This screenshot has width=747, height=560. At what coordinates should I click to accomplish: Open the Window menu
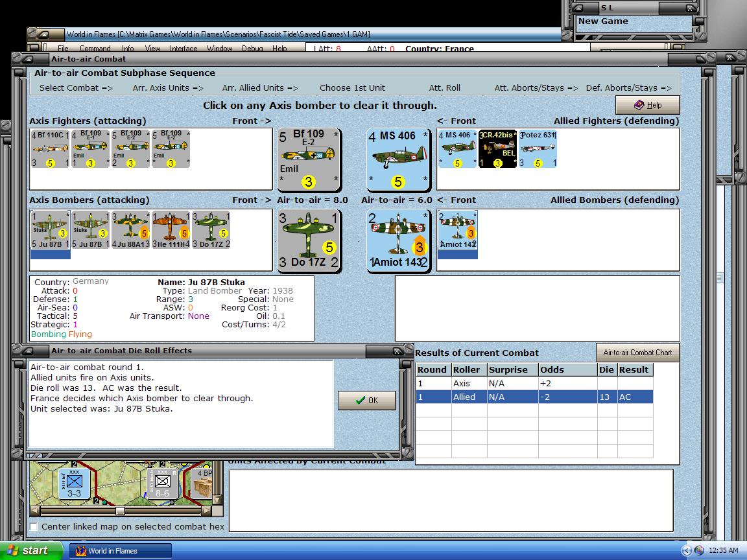pos(220,49)
